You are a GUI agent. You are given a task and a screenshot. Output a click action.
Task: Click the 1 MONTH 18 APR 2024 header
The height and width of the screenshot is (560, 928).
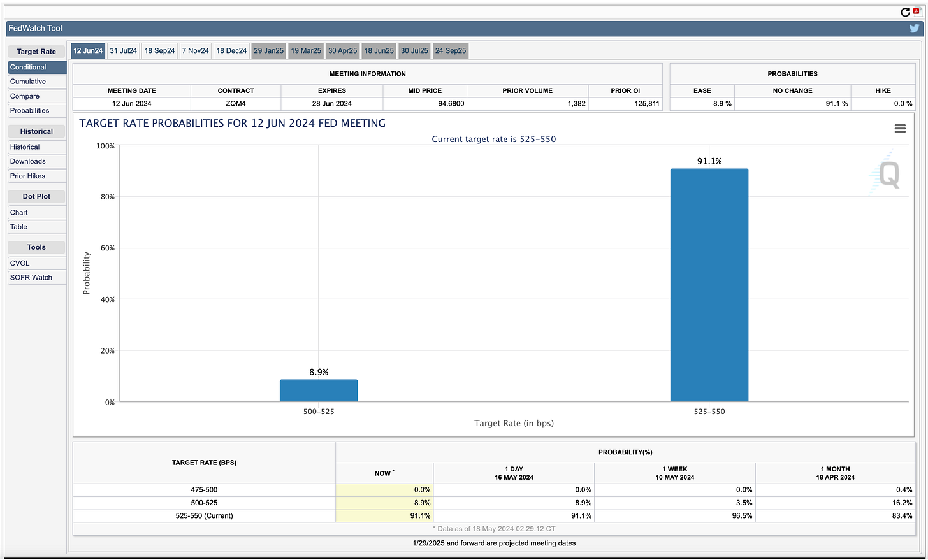(836, 473)
